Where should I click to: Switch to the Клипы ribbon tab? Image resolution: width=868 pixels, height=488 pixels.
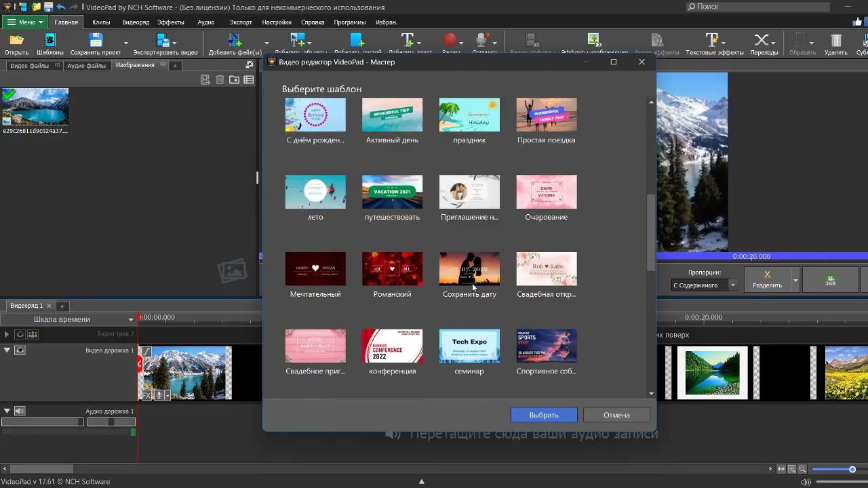[x=101, y=22]
